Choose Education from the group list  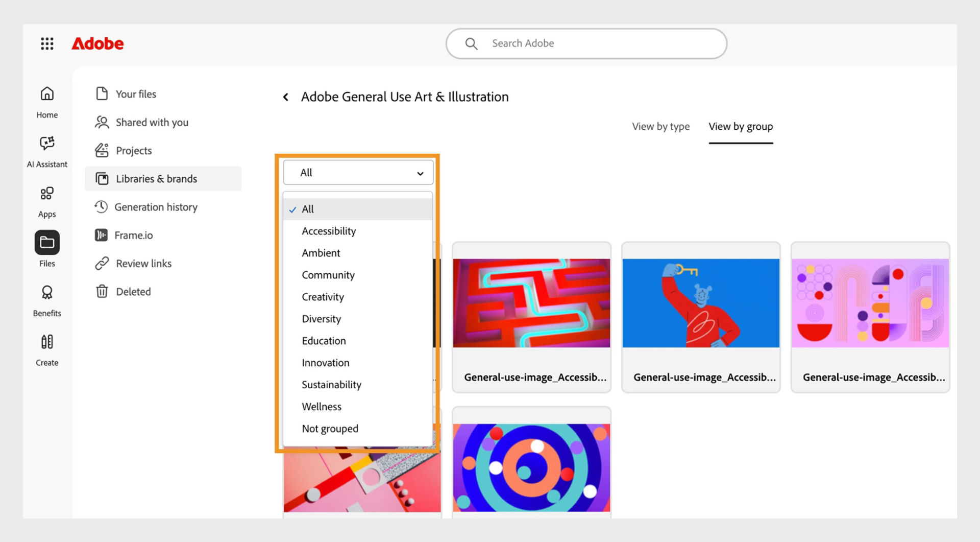click(x=358, y=341)
